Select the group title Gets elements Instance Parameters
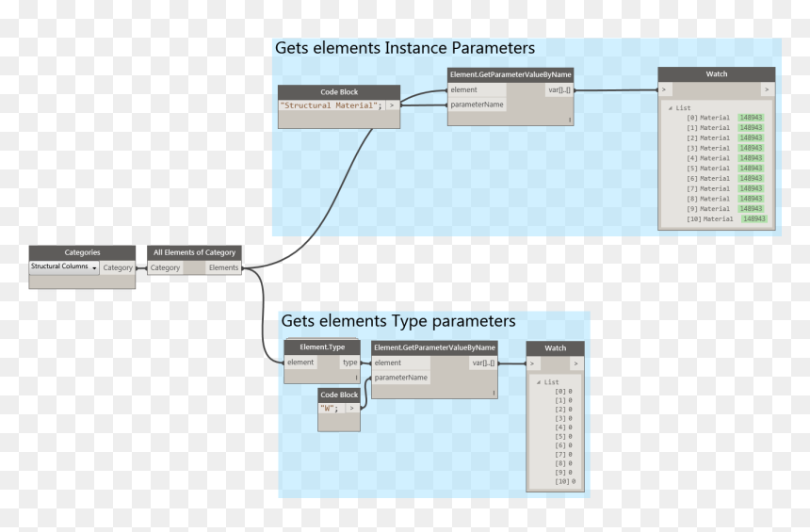 click(405, 48)
